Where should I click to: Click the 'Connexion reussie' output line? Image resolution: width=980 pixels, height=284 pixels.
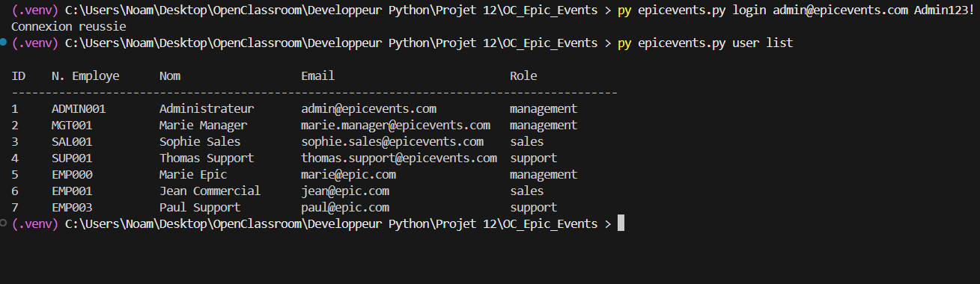coord(69,27)
